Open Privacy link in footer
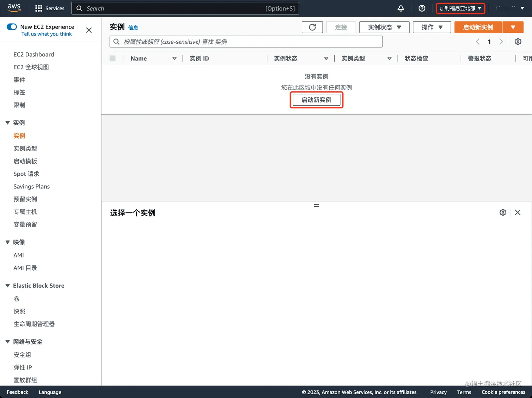 438,392
